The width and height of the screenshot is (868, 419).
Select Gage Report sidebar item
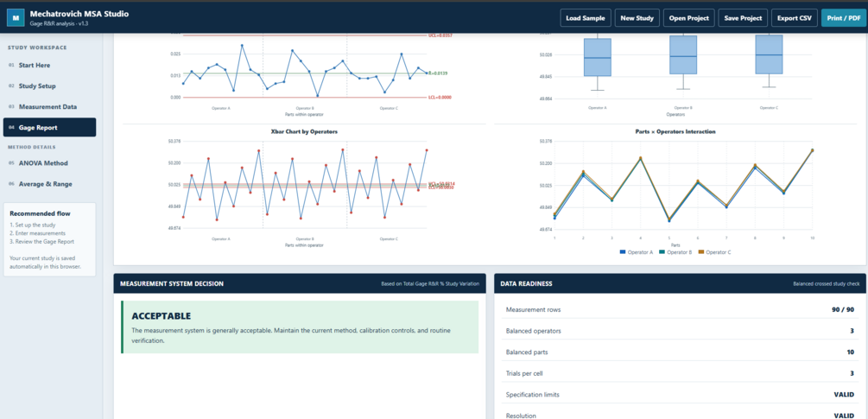click(49, 127)
